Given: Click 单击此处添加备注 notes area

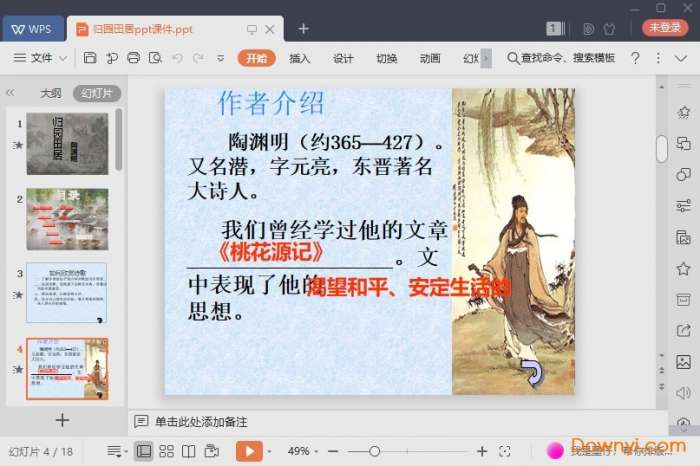Looking at the screenshot, I should pos(201,422).
